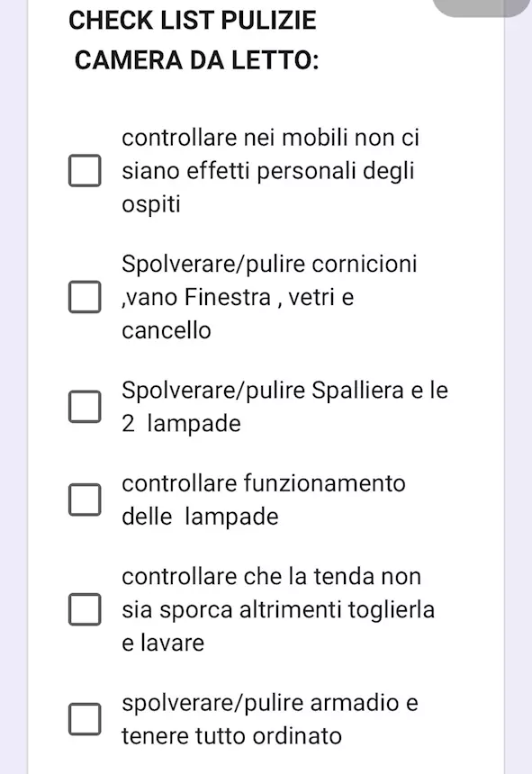
Task: Check the box for the tenda task
Action: click(x=85, y=609)
